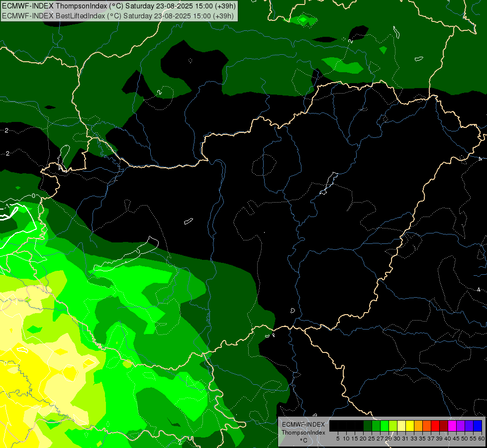Click the ECMWF-INDEX label in the legend
The height and width of the screenshot is (448, 487).
[x=303, y=425]
